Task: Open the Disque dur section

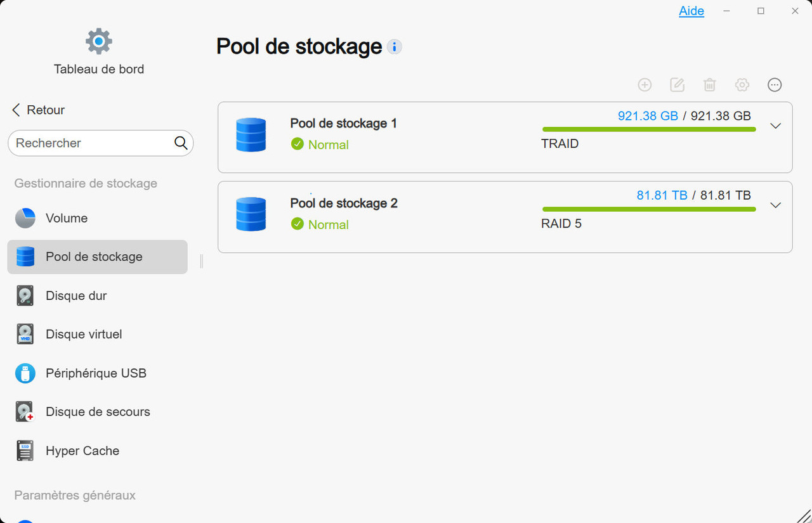Action: [98, 295]
